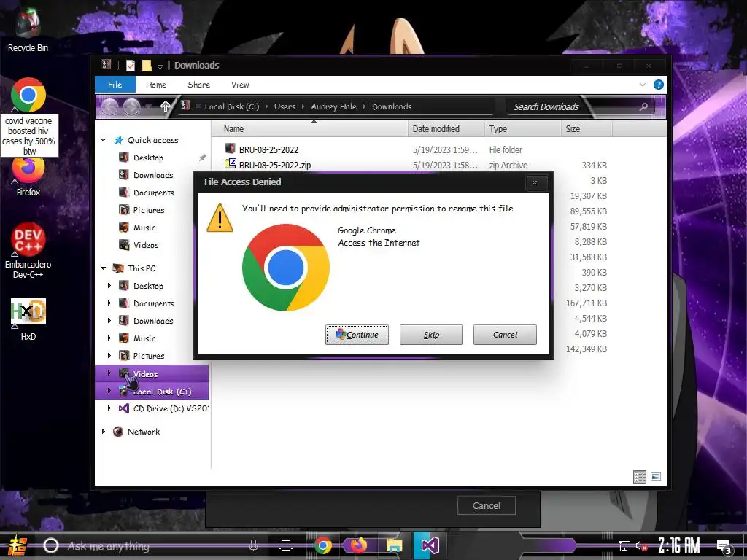Click the Back navigation button

pyautogui.click(x=109, y=107)
